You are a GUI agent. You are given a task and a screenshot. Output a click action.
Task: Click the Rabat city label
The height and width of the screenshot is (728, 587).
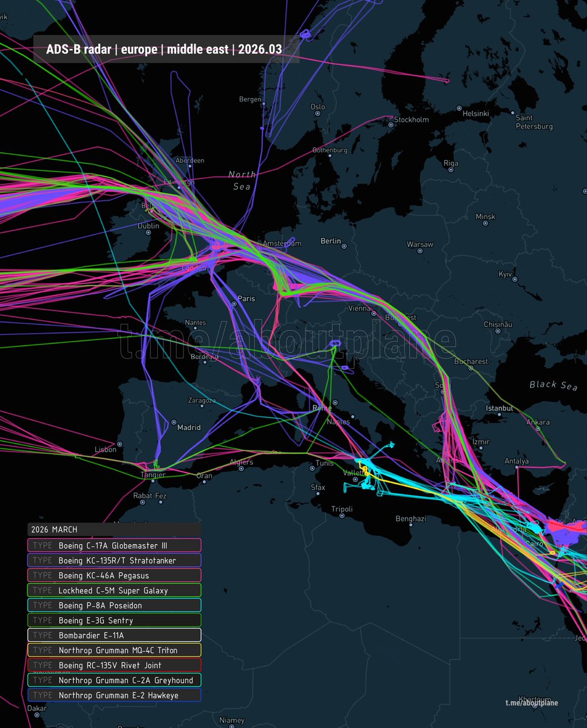pos(143,496)
